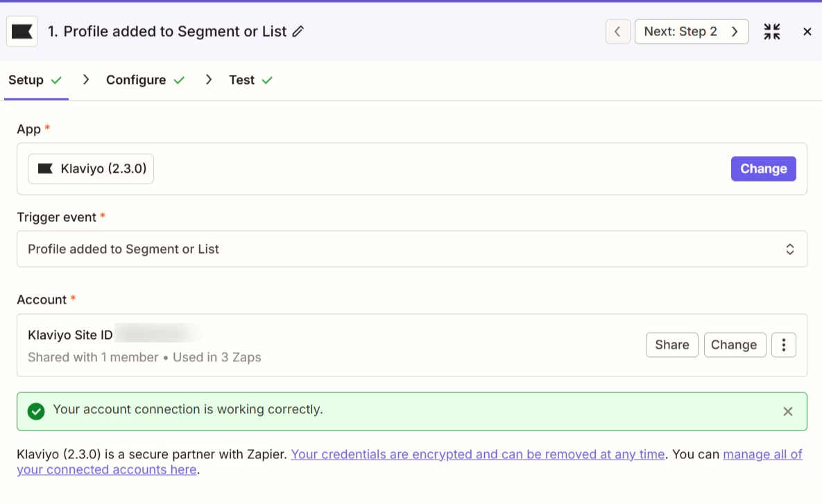Viewport: 822px width, 504px height.
Task: Click the Klaviyo app logo in header
Action: [22, 31]
